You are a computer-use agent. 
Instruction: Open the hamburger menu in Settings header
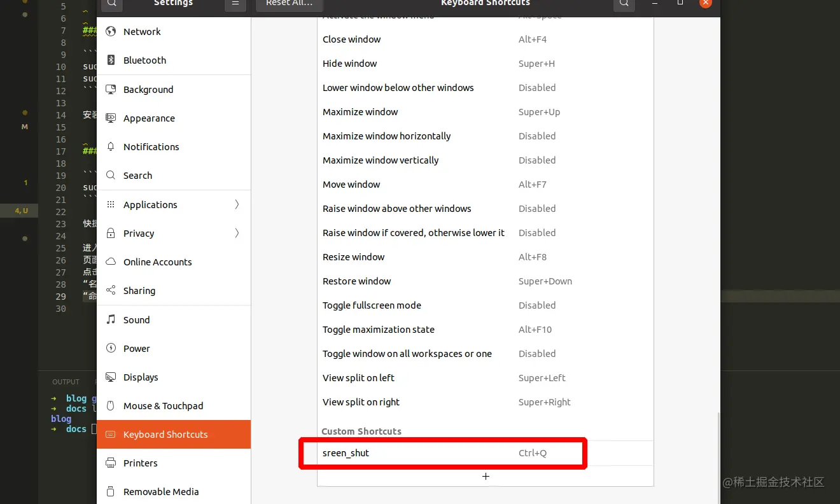point(235,4)
